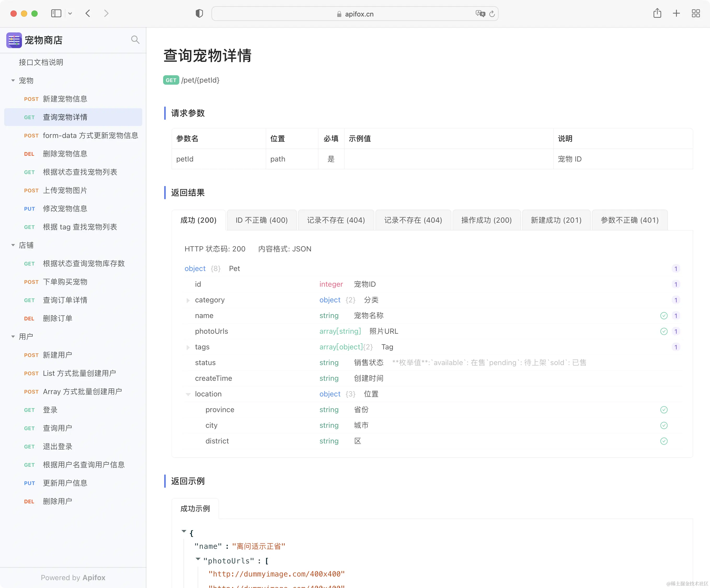
Task: Click required check mark on name row
Action: point(664,316)
